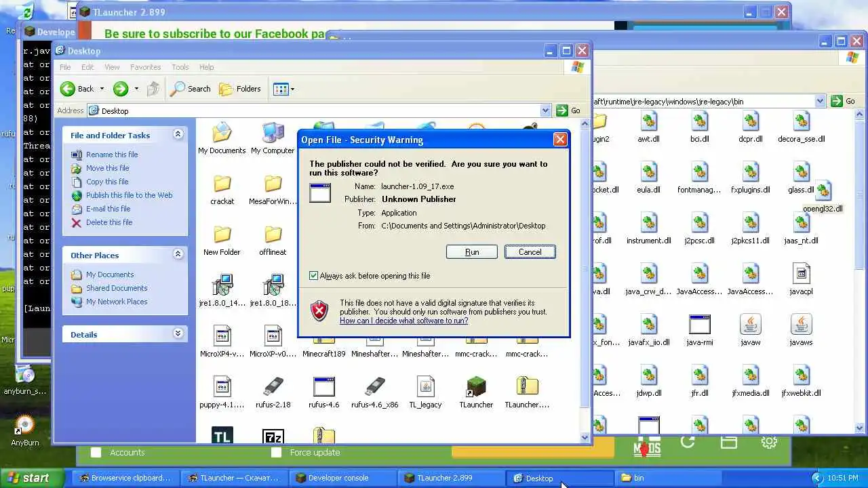The height and width of the screenshot is (488, 868).
Task: Expand Desktop address bar dropdown
Action: pyautogui.click(x=545, y=110)
